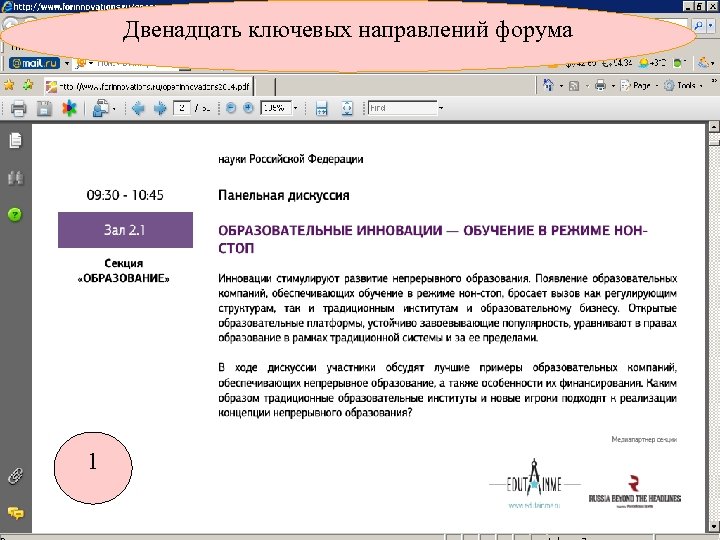
Task: Open the www.edutainme.ru link
Action: tap(534, 505)
